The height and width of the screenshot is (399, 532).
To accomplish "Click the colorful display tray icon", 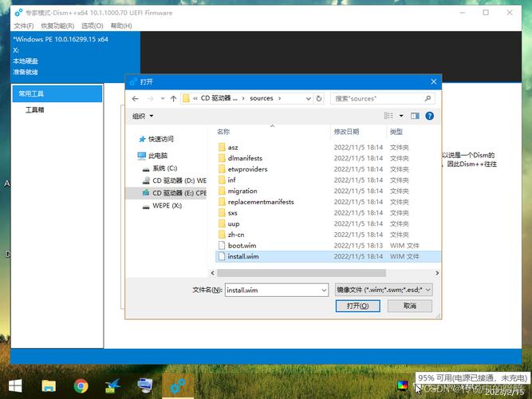I will 403,385.
